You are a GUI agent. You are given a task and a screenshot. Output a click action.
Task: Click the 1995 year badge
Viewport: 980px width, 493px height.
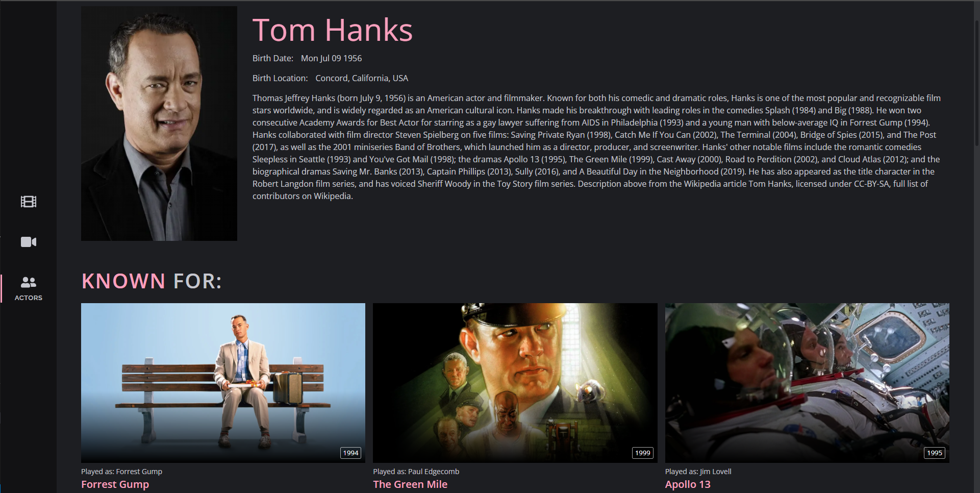(x=935, y=453)
